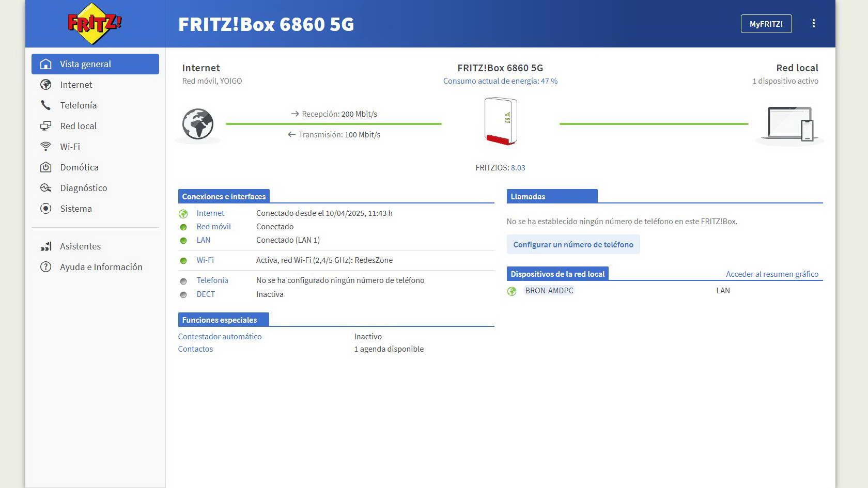Click the help question-mark icon

click(x=46, y=267)
